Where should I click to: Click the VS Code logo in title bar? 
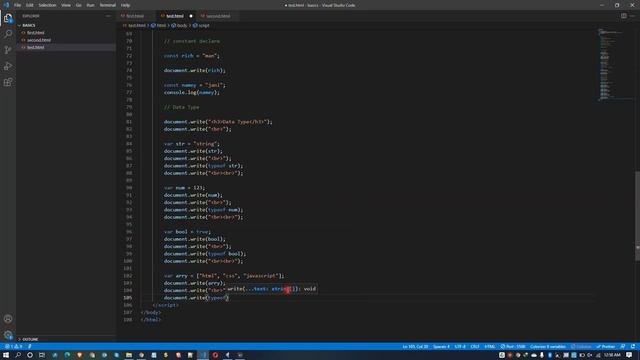pos(6,5)
